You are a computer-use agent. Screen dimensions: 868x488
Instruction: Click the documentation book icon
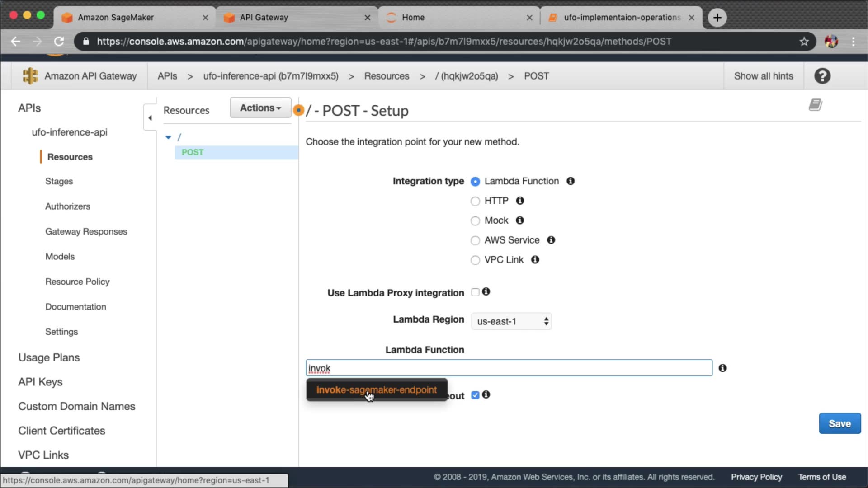[815, 105]
